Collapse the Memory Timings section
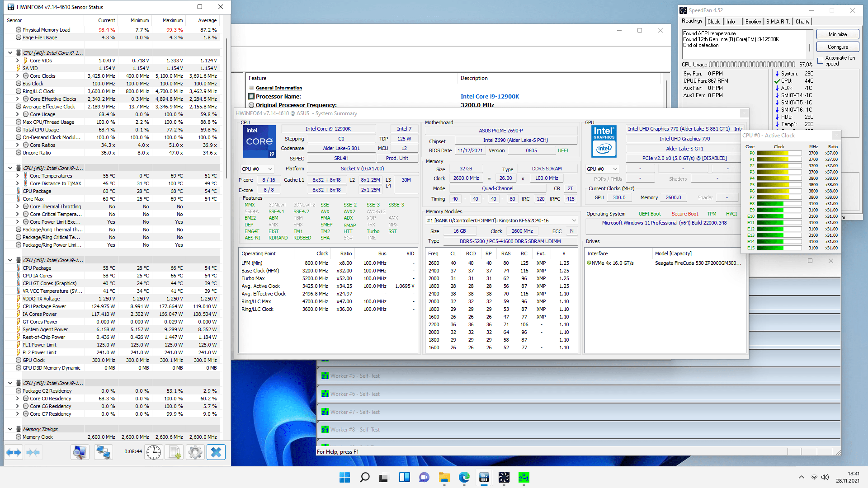 10,429
